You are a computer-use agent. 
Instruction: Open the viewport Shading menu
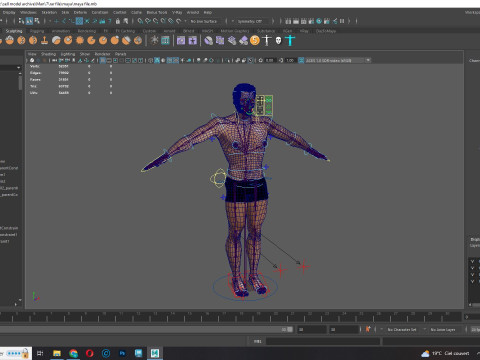click(48, 54)
